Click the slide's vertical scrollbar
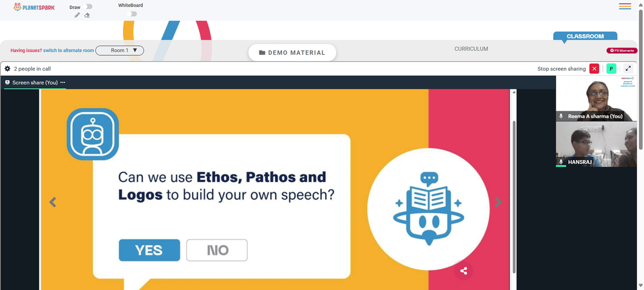This screenshot has width=644, height=290. tap(514, 197)
